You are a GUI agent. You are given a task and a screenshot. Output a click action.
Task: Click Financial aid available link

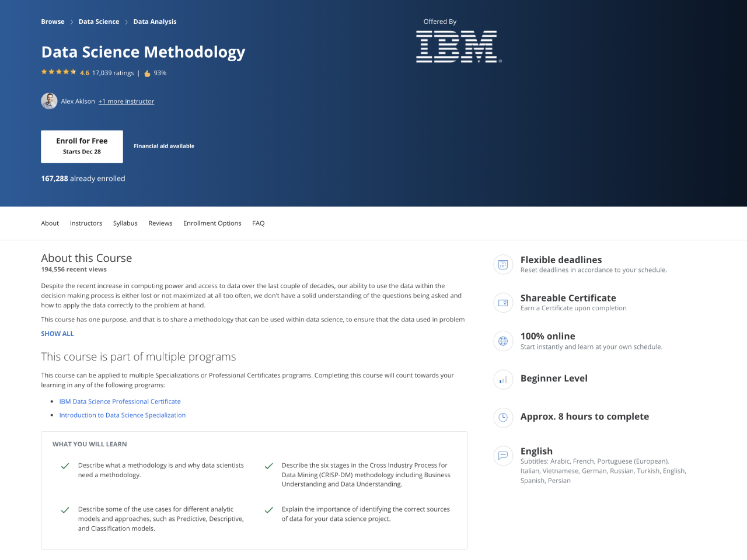pyautogui.click(x=164, y=146)
